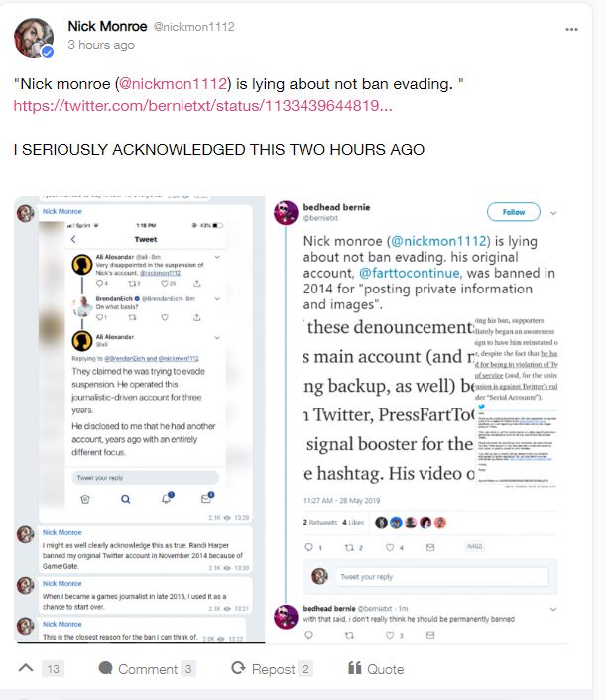
Task: Click the Comment speech bubble icon
Action: tap(105, 668)
